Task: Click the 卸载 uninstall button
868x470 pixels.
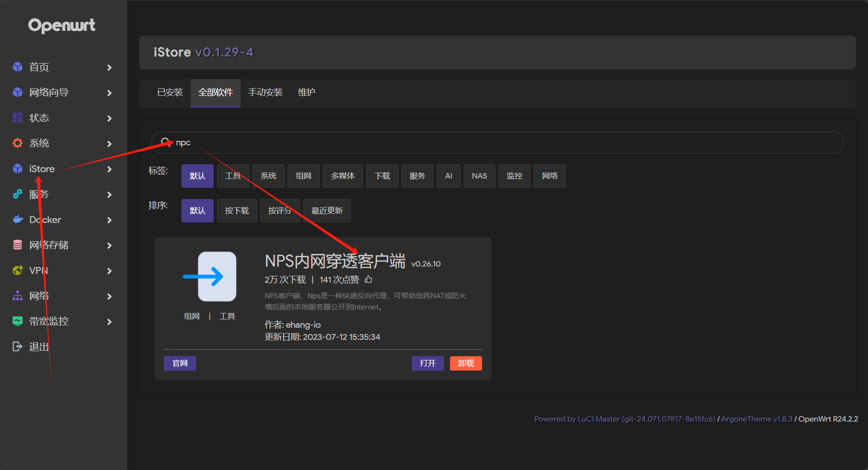Action: [465, 363]
